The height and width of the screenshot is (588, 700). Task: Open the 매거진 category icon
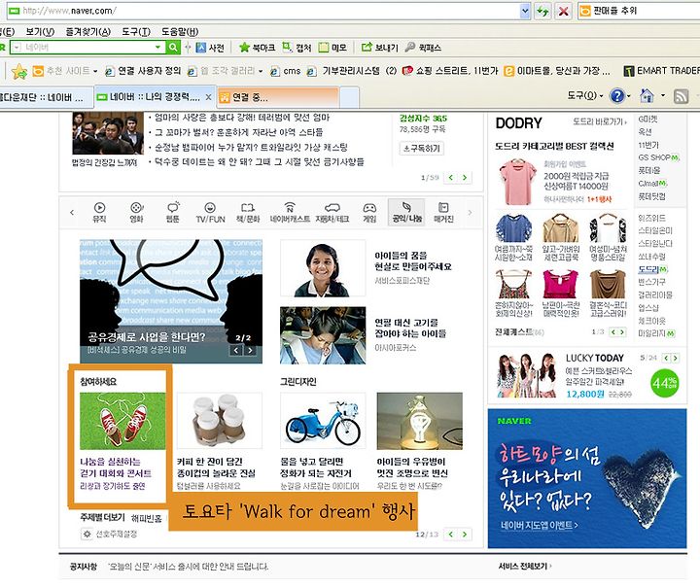click(x=443, y=207)
